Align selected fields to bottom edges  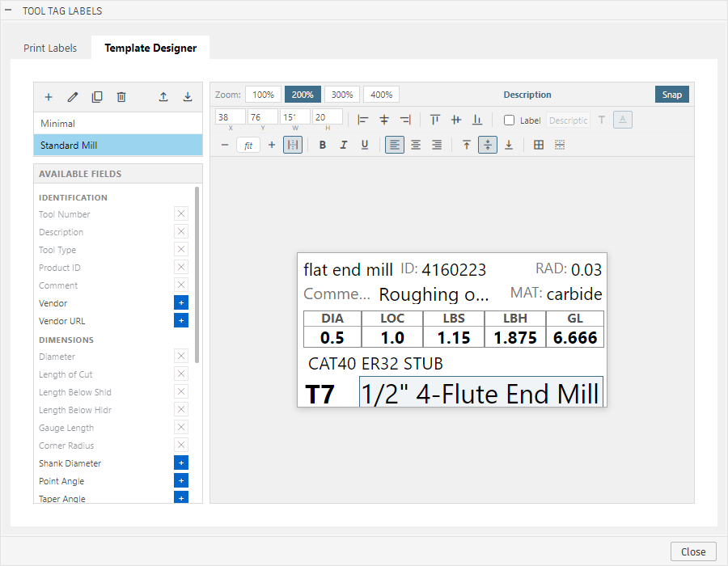point(477,120)
